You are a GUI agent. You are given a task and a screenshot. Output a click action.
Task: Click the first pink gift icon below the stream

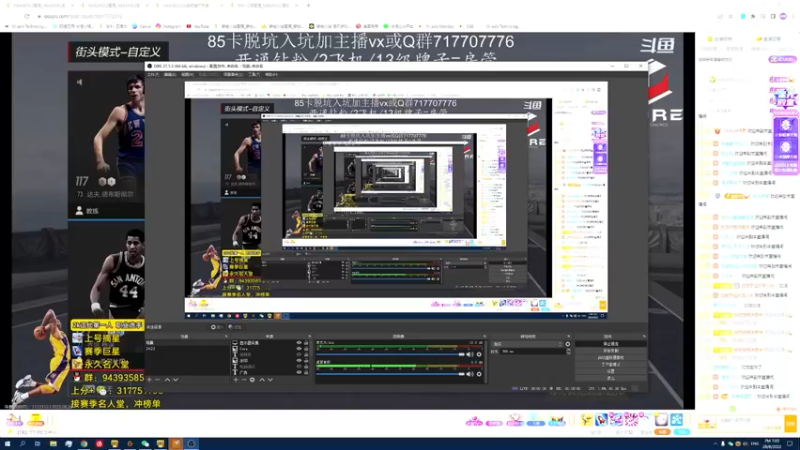tap(474, 421)
